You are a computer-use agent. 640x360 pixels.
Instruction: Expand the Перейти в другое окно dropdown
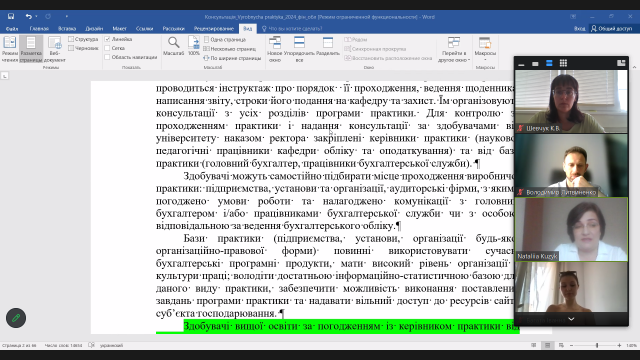[x=454, y=49]
